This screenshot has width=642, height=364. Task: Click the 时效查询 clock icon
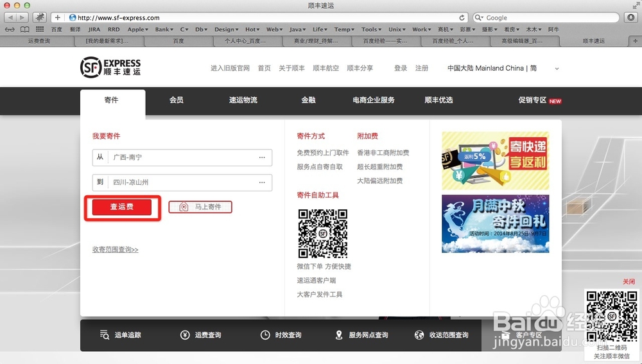(265, 335)
